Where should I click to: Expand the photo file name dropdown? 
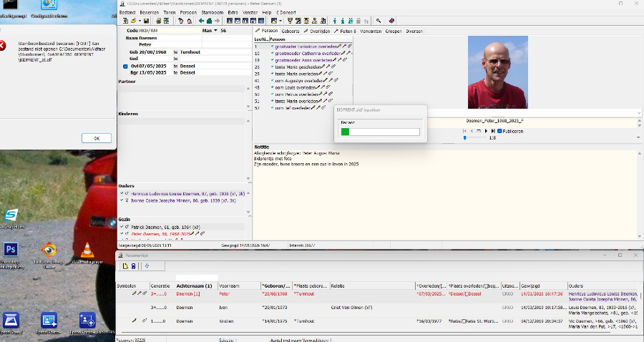638,113
